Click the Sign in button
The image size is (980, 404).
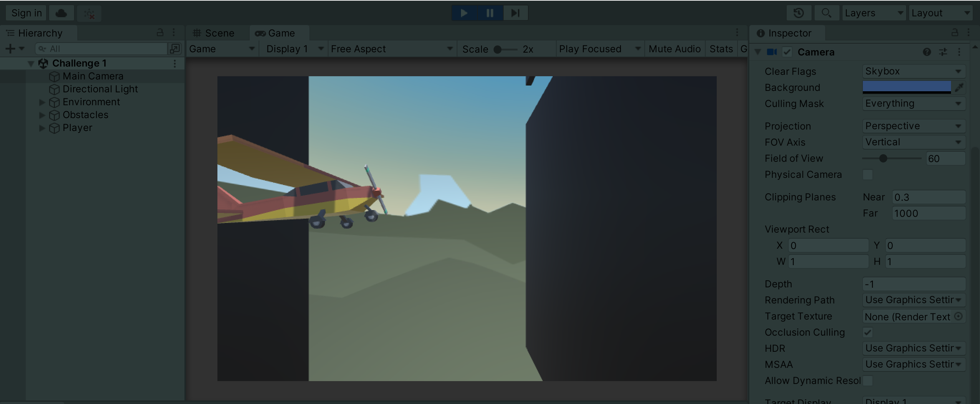point(26,13)
